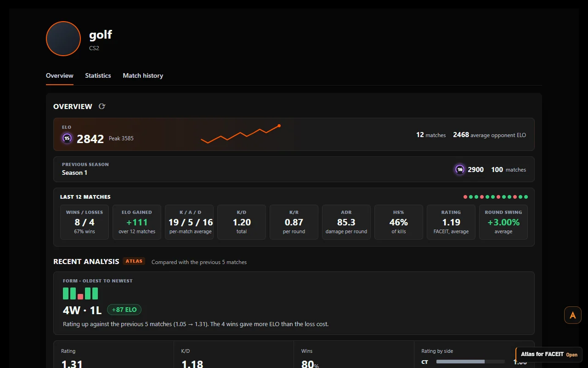Screen dimensions: 588x368
Task: Click the refresh icon beside OVERVIEW
Action: [102, 106]
